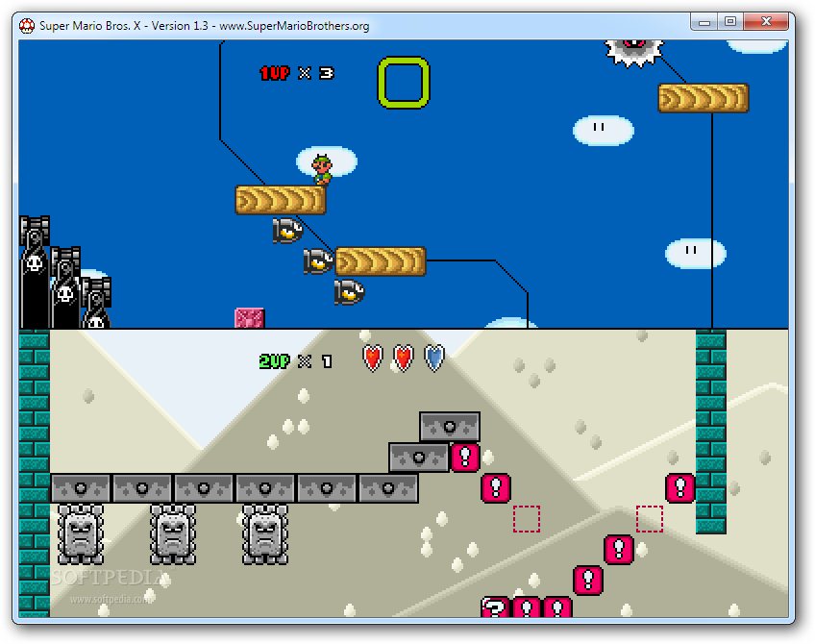Click the smiling cloud near the vertical track line

coord(696,254)
